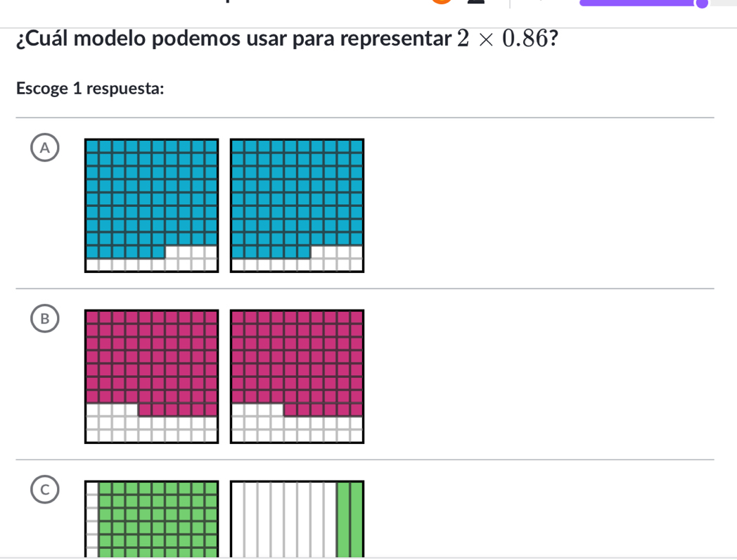Select answer choice C

click(45, 489)
